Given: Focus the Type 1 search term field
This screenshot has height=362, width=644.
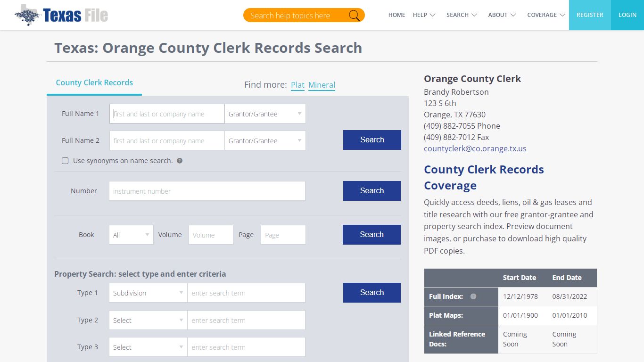Looking at the screenshot, I should (x=246, y=293).
